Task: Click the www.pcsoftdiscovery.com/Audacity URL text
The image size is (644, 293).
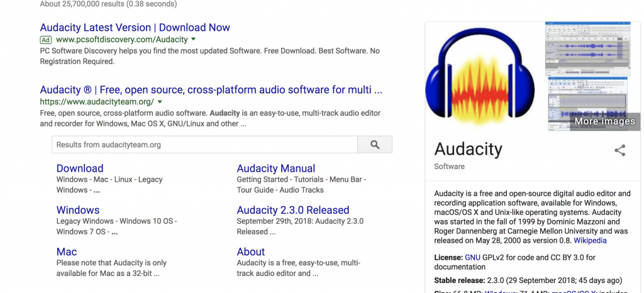Action: [121, 40]
